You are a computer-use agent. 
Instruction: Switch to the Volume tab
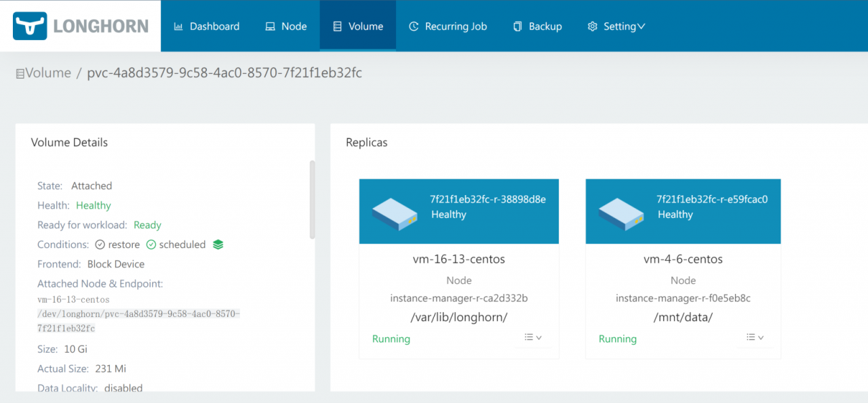[x=358, y=26]
